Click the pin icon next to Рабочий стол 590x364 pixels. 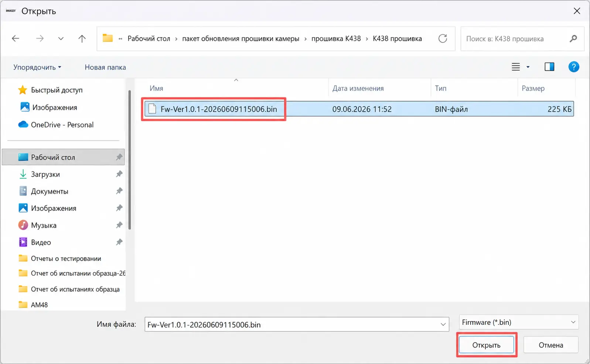(119, 157)
